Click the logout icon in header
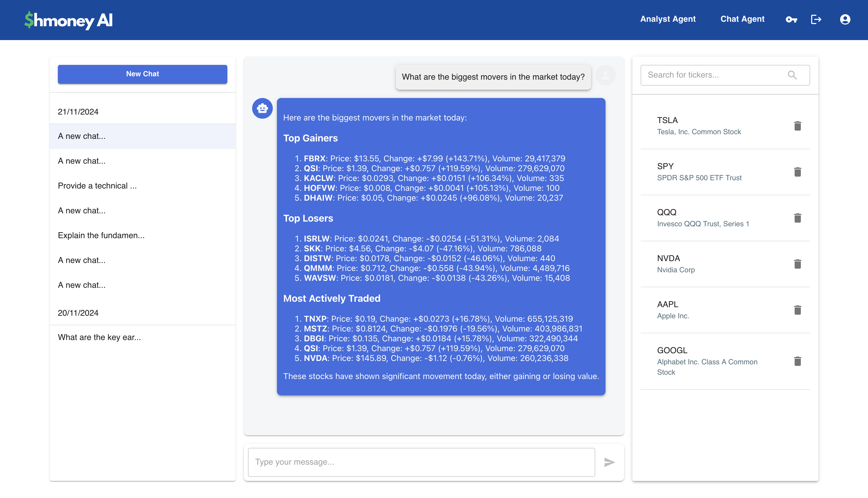This screenshot has height=498, width=868. pos(816,19)
